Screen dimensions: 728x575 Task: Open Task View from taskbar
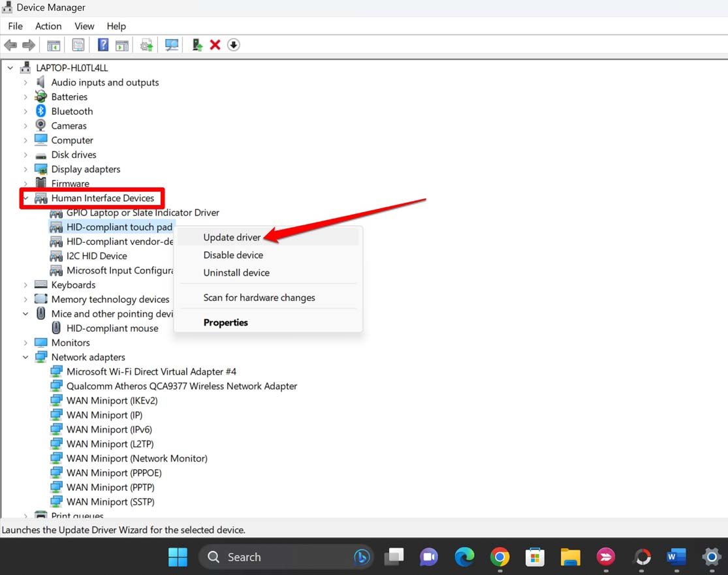(394, 557)
